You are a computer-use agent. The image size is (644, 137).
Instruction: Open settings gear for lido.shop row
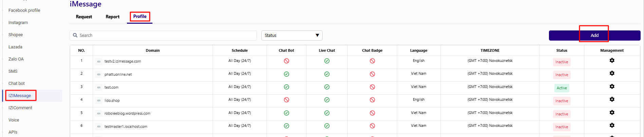[612, 99]
